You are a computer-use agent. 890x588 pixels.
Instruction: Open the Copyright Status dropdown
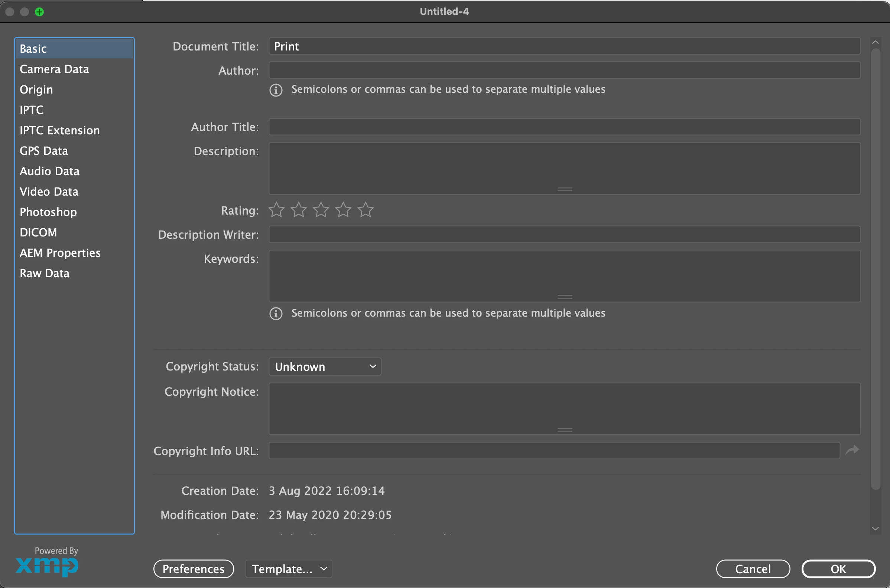(325, 367)
